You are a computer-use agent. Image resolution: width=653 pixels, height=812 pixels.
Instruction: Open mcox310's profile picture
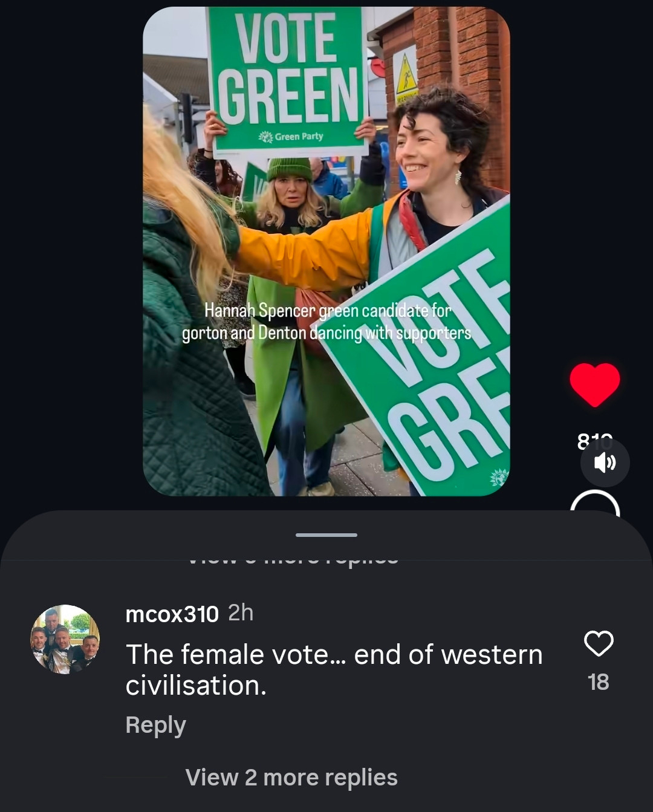pyautogui.click(x=65, y=640)
